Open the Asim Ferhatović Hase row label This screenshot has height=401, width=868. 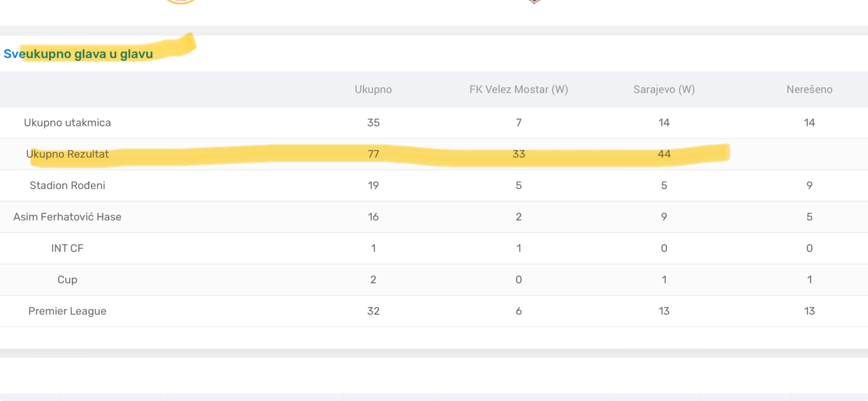[67, 216]
